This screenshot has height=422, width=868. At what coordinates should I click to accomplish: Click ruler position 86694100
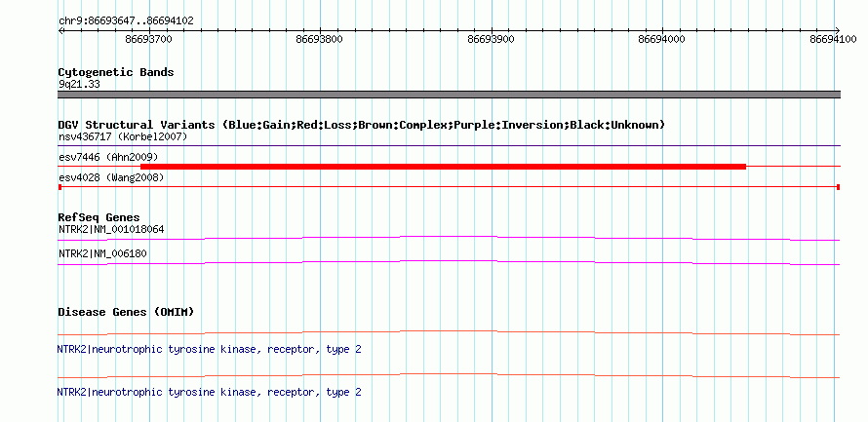pos(833,39)
